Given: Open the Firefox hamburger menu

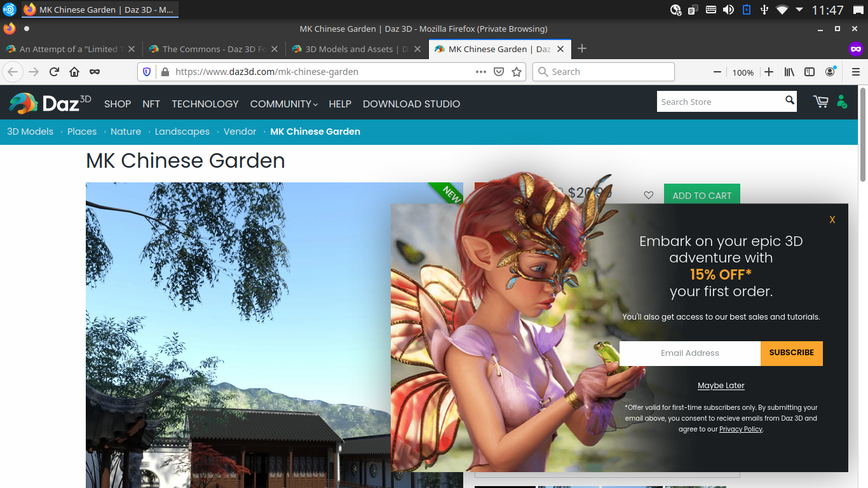Looking at the screenshot, I should click(x=855, y=72).
